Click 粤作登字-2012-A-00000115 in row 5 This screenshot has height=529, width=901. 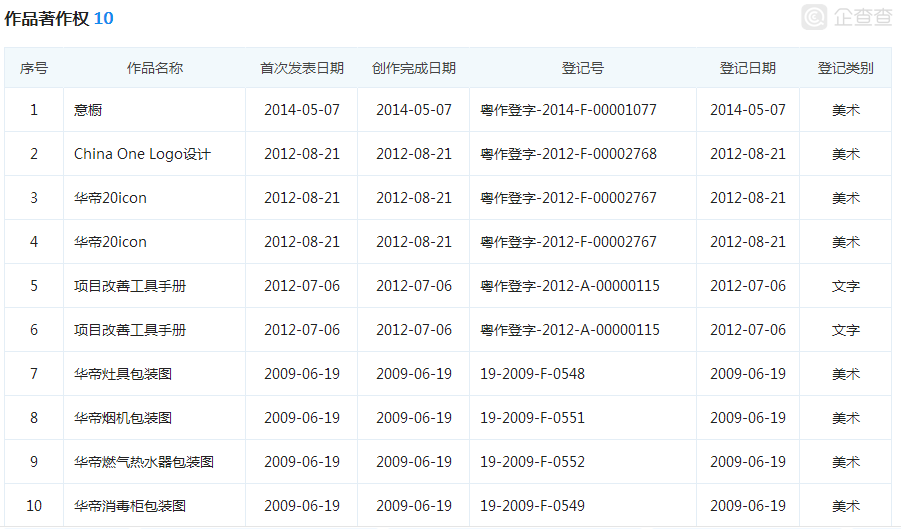(570, 286)
